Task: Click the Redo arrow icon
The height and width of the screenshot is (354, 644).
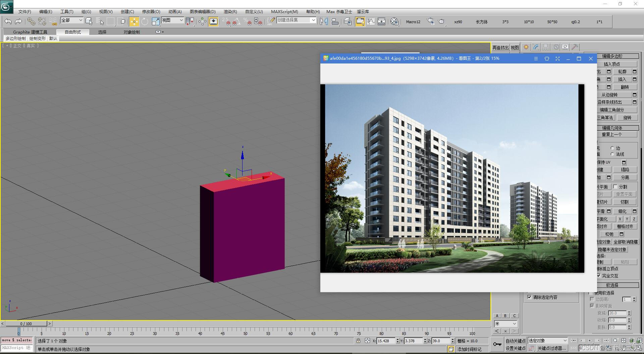Action: (x=18, y=21)
